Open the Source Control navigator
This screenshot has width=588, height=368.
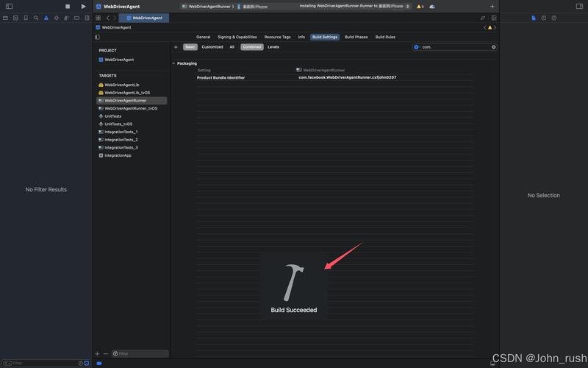(15, 18)
